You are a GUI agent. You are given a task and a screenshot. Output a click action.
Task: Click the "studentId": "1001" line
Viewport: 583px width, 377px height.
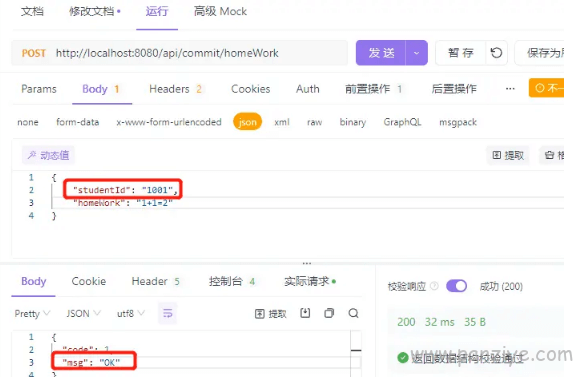coord(124,190)
